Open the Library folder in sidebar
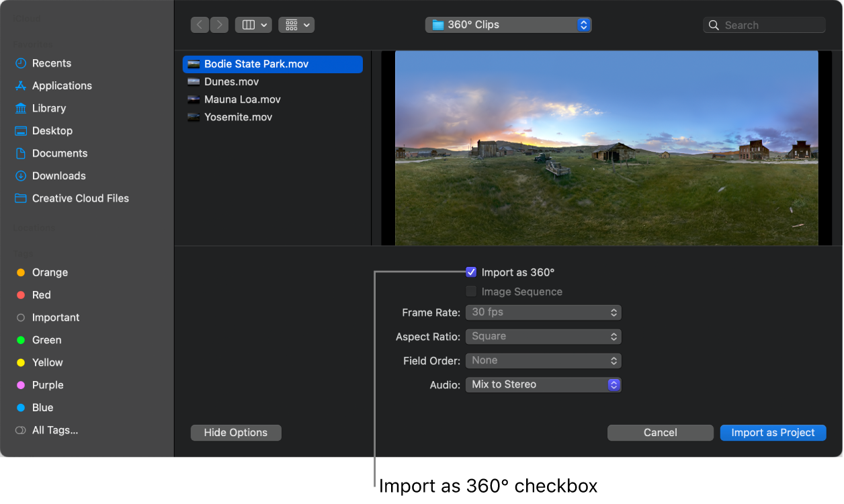 [x=48, y=108]
